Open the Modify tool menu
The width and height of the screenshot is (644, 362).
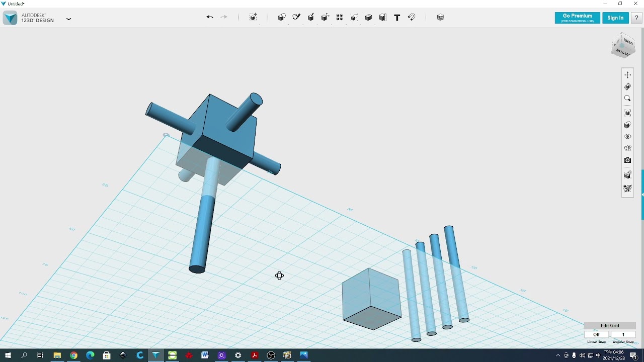click(325, 18)
